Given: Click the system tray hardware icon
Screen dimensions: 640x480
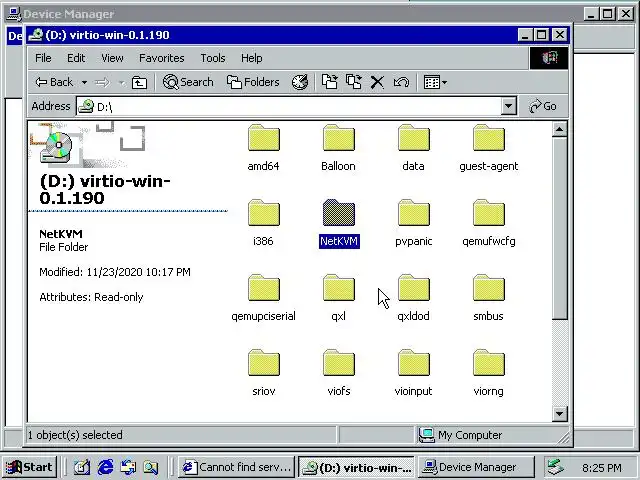Looking at the screenshot, I should pos(556,467).
